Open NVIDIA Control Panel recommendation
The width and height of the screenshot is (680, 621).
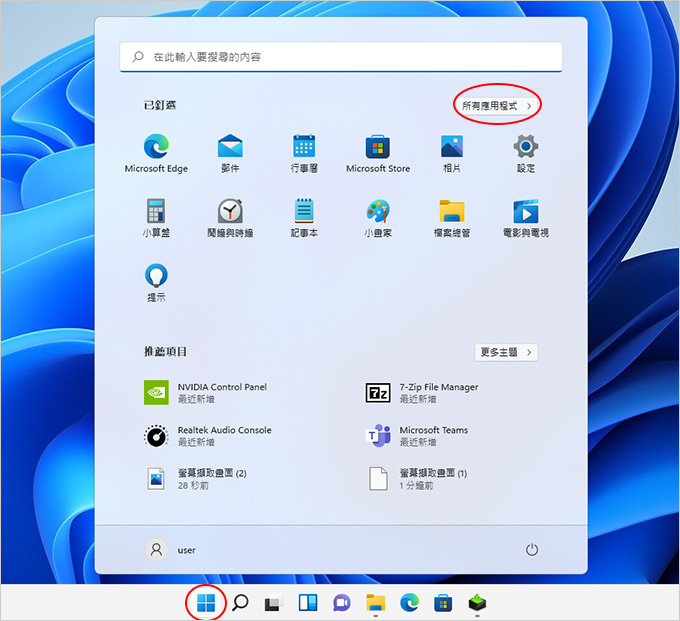pos(206,392)
